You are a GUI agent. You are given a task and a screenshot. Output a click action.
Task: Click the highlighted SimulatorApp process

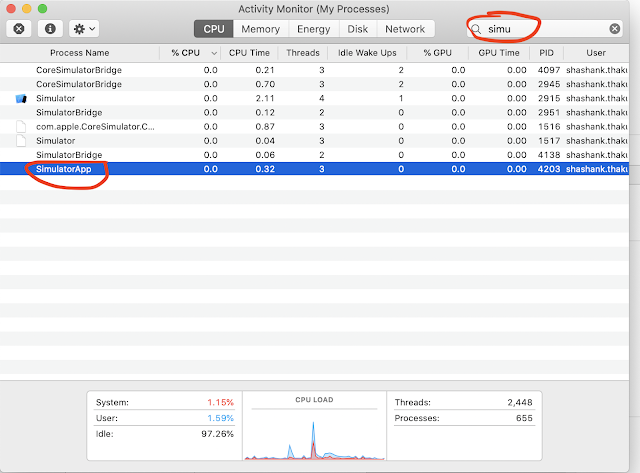pyautogui.click(x=314, y=169)
